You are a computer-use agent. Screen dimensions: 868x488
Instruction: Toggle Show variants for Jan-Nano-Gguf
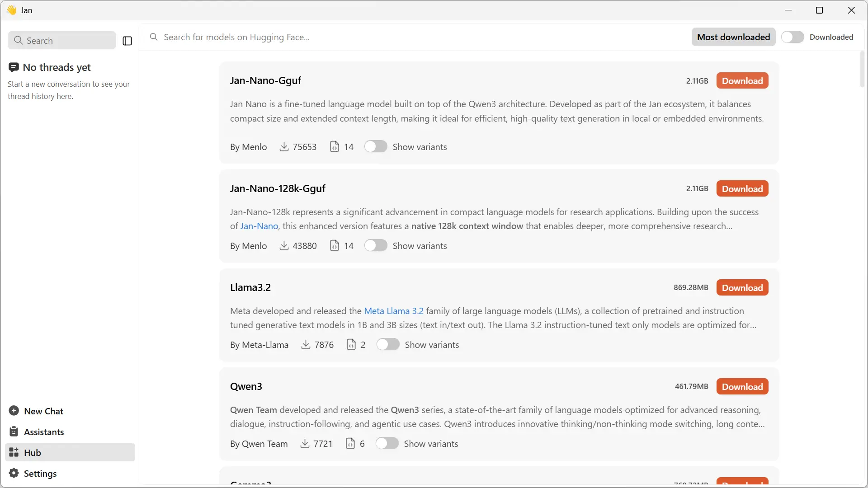(x=376, y=147)
